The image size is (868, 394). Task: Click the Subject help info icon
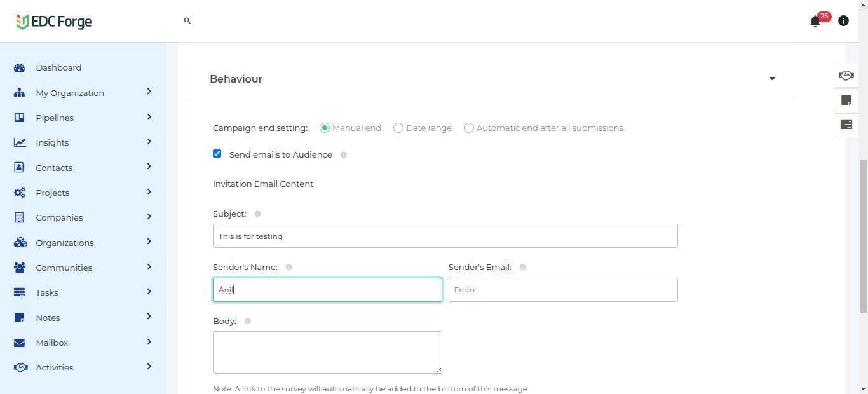coord(257,214)
